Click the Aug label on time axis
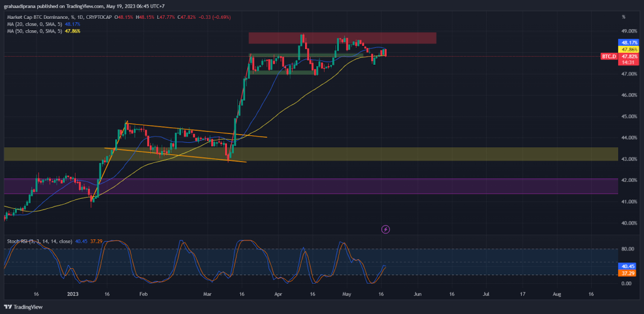Screen dimensions: 644x314 tap(557, 294)
